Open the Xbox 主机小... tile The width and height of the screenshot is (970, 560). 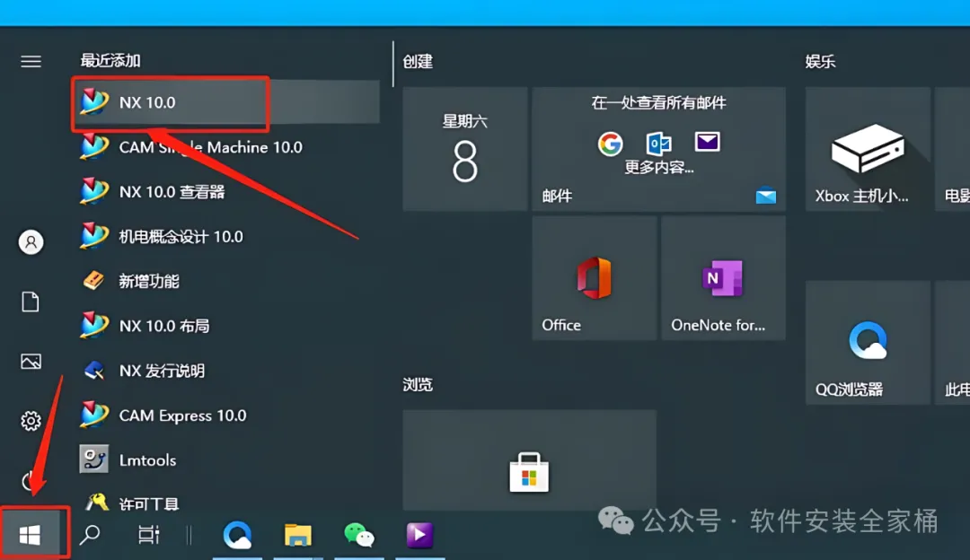(x=868, y=149)
